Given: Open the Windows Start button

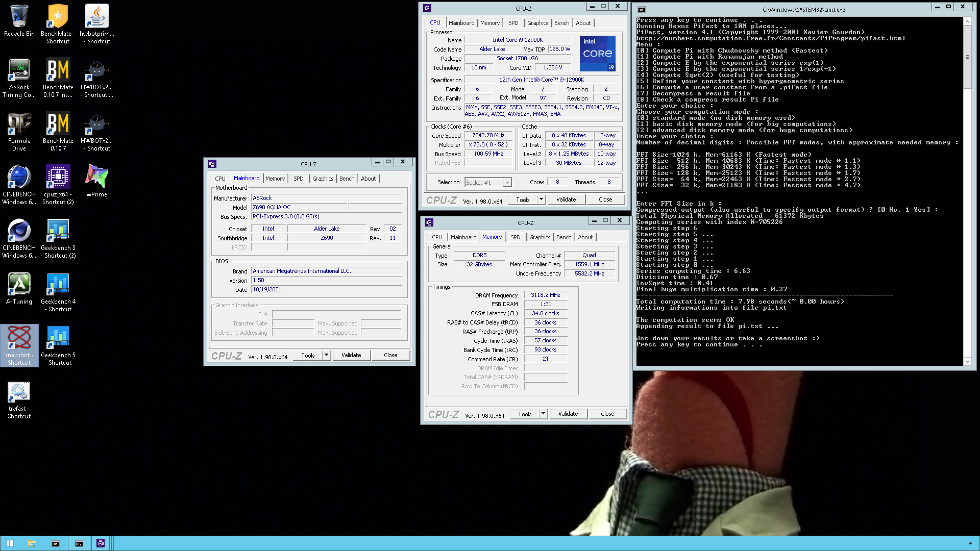Looking at the screenshot, I should tap(10, 543).
